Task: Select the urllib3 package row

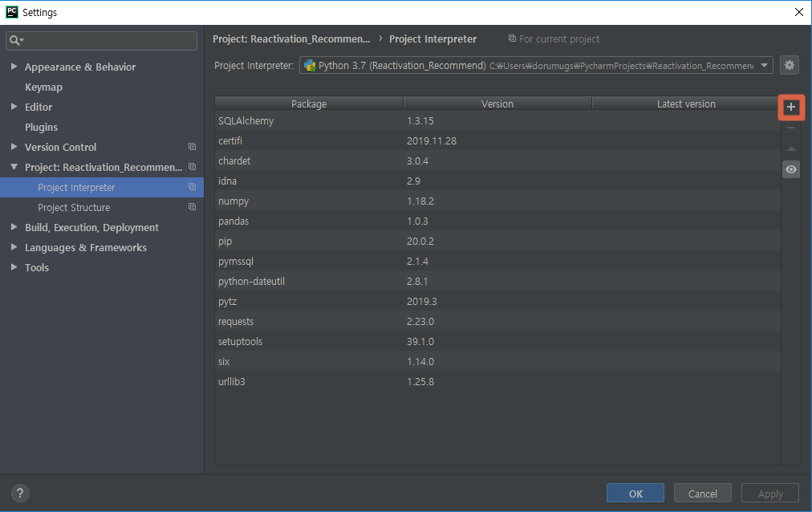Action: (497, 381)
